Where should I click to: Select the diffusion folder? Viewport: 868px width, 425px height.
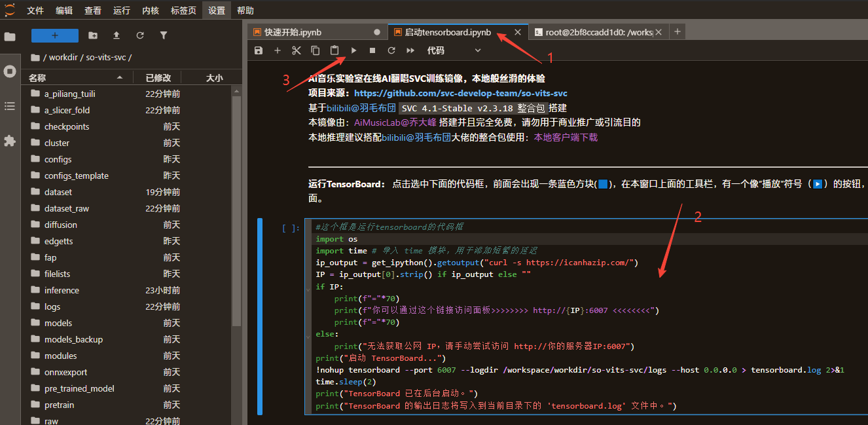(x=127, y=225)
